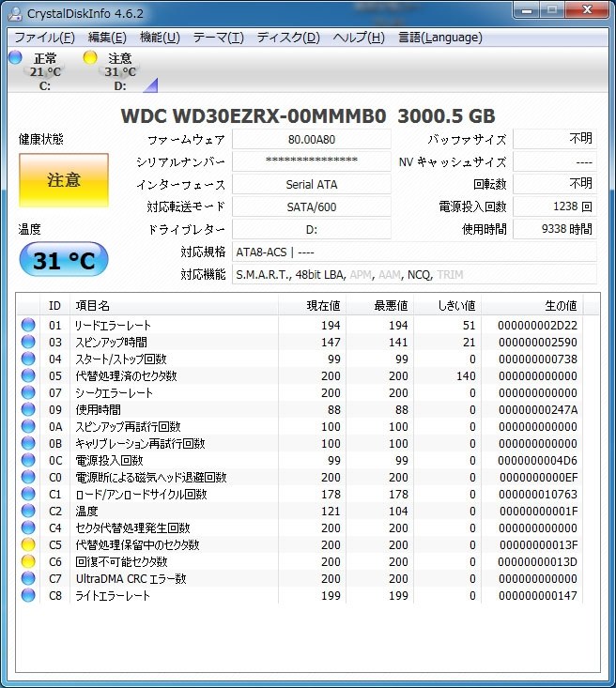Click status icon for C7 UltraDMA CRC エラー数

[x=28, y=578]
